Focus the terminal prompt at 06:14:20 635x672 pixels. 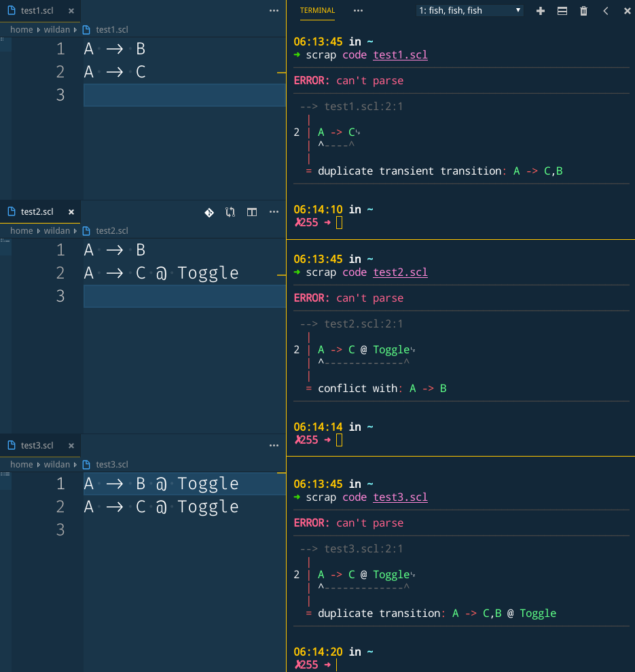[x=337, y=665]
